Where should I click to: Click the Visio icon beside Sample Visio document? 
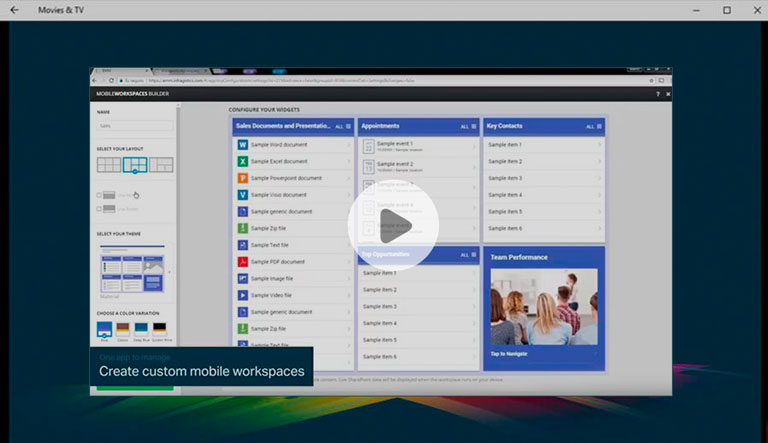coord(242,195)
